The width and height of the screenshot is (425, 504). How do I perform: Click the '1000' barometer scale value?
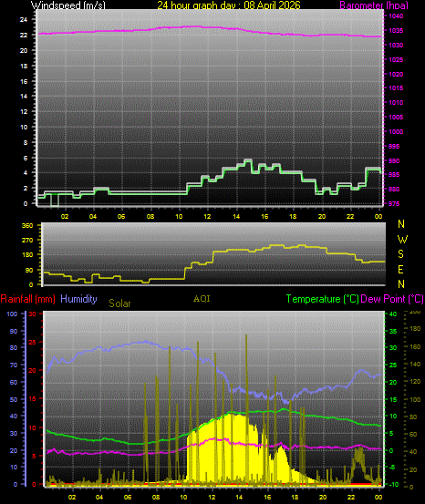[x=396, y=132]
